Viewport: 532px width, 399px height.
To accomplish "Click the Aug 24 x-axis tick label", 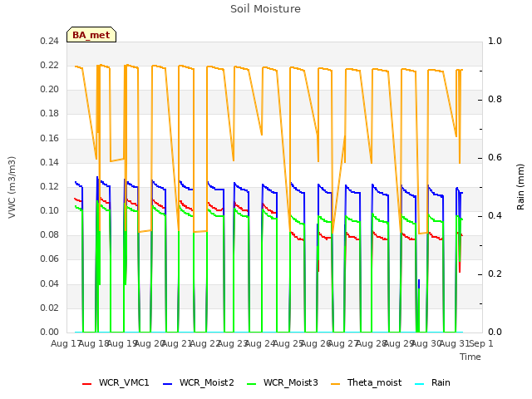I will [260, 343].
